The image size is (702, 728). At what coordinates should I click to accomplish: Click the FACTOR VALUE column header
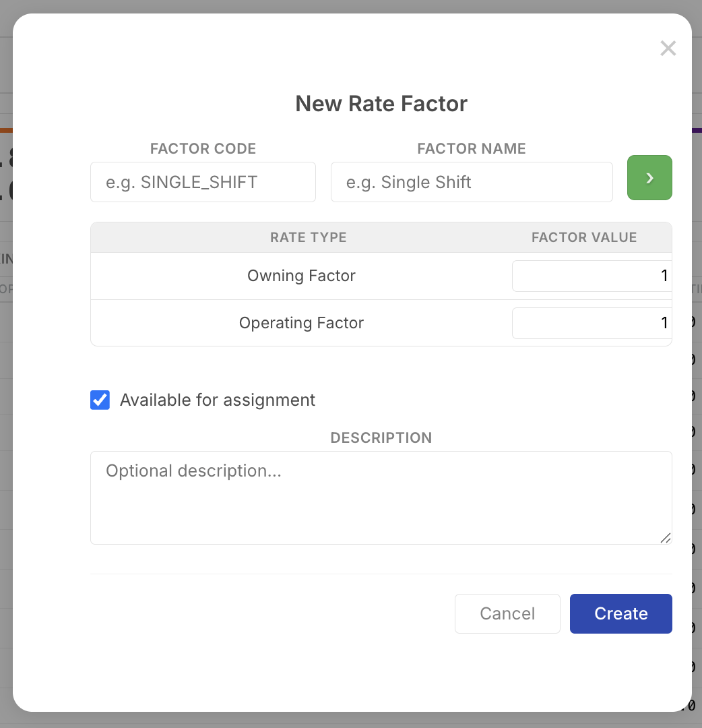pos(583,237)
